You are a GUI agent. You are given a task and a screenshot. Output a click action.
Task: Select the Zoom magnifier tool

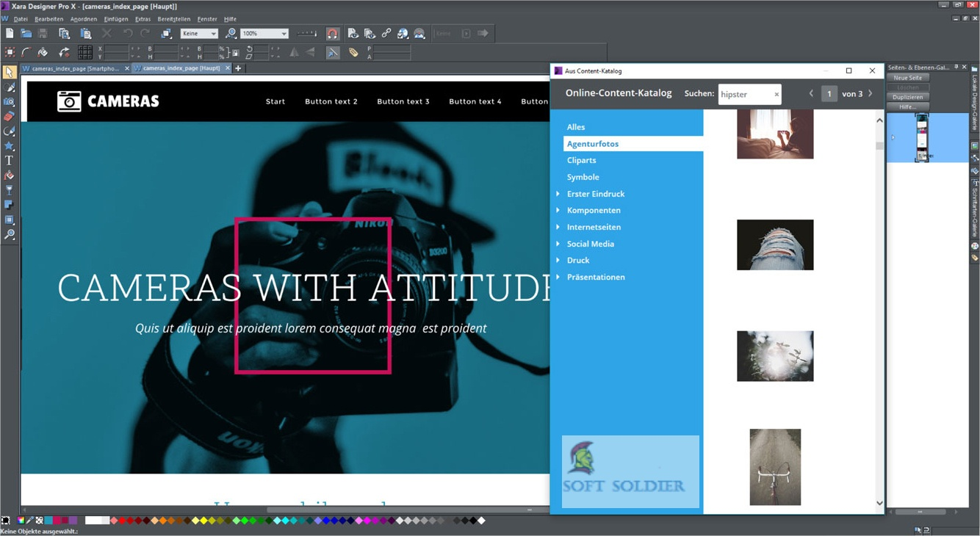coord(9,235)
